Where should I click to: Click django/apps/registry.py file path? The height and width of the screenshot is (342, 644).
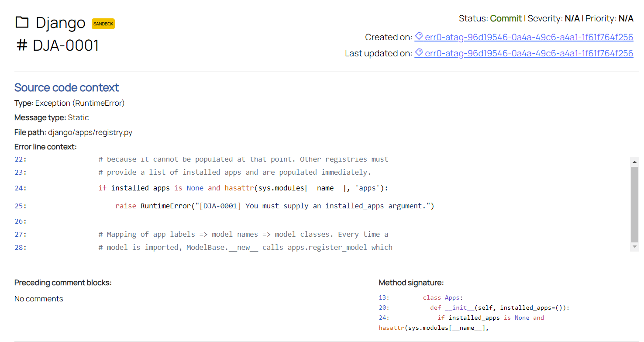click(x=90, y=132)
